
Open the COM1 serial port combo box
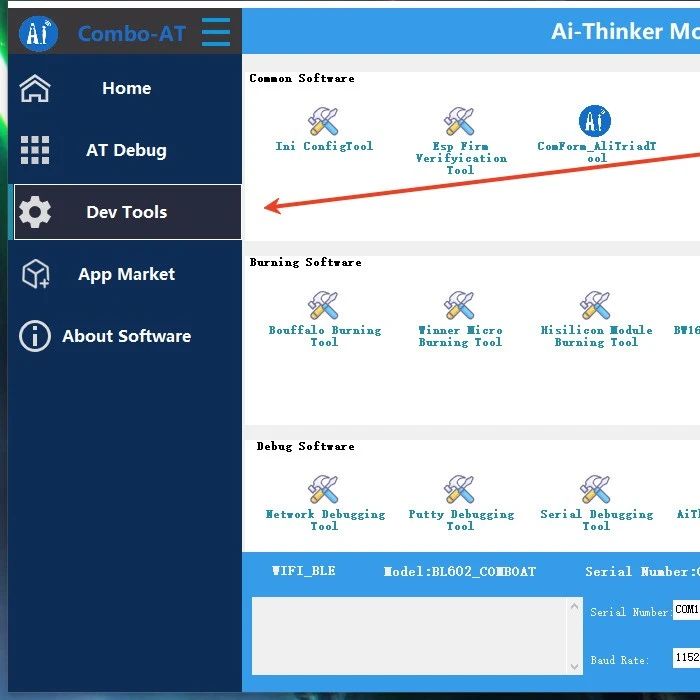(x=686, y=610)
